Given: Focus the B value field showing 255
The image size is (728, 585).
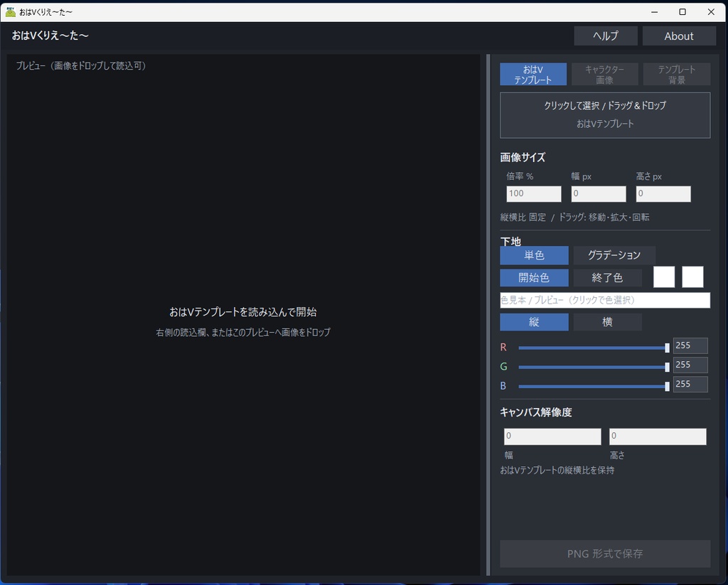Looking at the screenshot, I should pyautogui.click(x=690, y=384).
